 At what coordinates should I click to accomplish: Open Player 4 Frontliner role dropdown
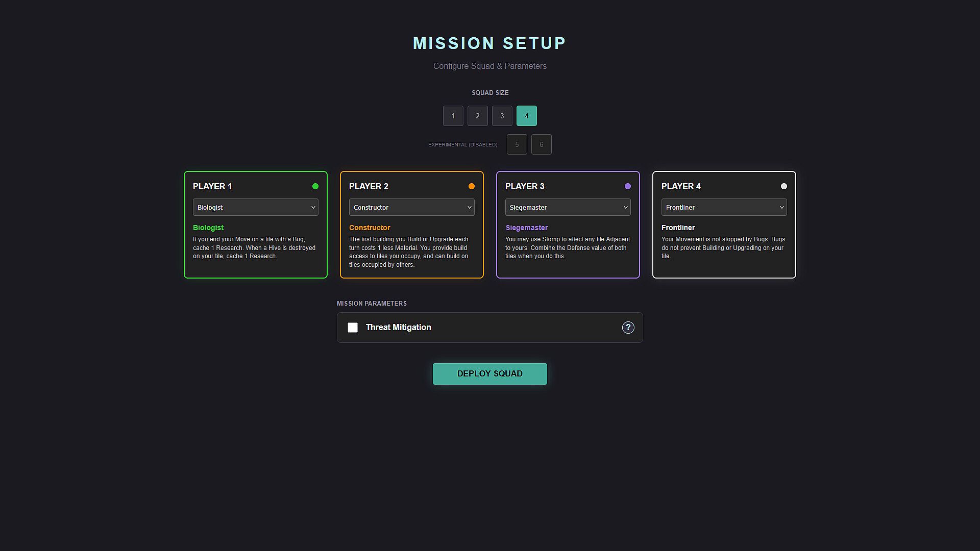(x=724, y=207)
